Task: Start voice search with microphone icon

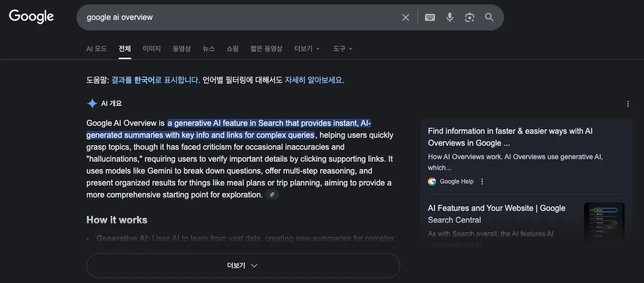Action: click(x=450, y=17)
